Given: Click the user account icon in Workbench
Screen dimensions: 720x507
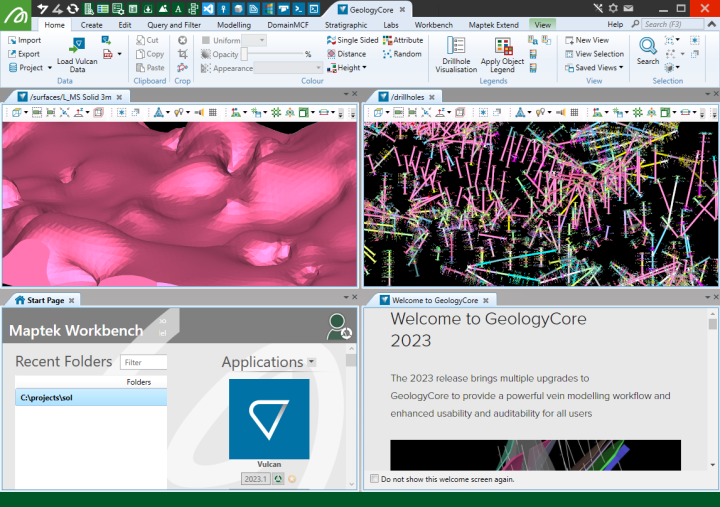Looking at the screenshot, I should pos(338,326).
